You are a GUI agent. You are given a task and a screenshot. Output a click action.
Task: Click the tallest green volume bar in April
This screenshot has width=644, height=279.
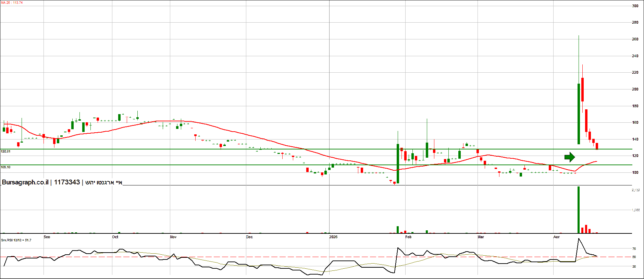click(x=579, y=210)
